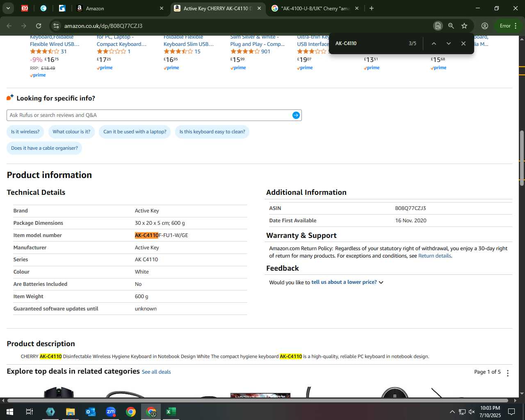Viewport: 525px width, 420px height.
Task: Click the item model number AK-C4110F-FU1-W/GE
Action: 162,235
